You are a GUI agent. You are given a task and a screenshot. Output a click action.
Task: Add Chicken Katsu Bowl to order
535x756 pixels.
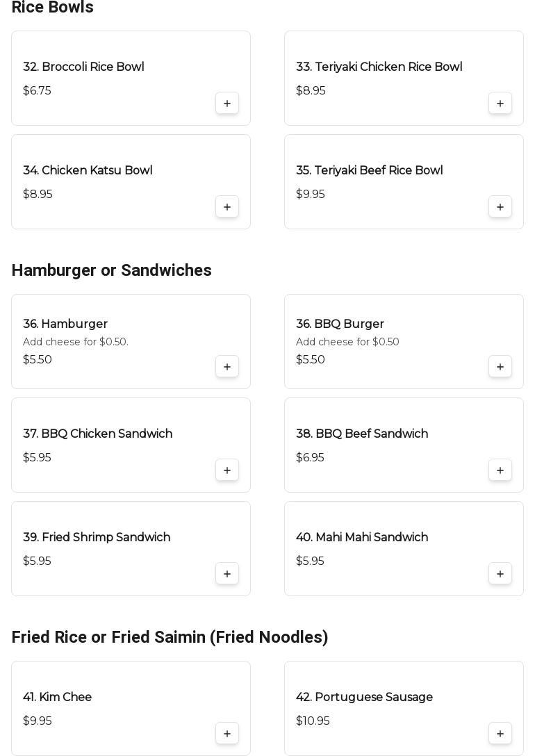[227, 207]
